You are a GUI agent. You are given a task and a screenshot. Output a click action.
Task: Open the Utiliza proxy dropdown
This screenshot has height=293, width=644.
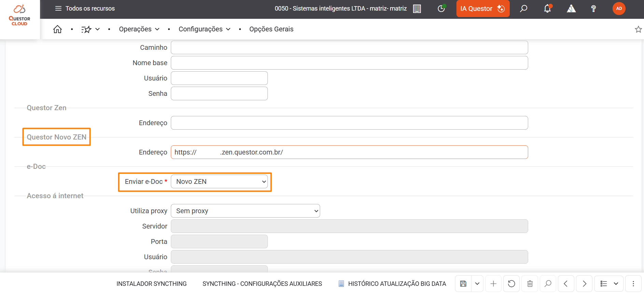tap(245, 211)
